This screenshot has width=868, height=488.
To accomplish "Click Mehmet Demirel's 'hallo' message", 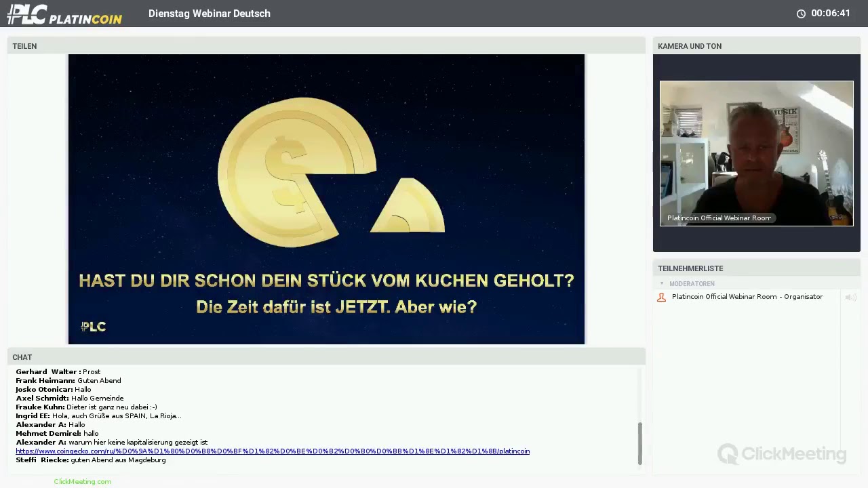I will (x=57, y=434).
